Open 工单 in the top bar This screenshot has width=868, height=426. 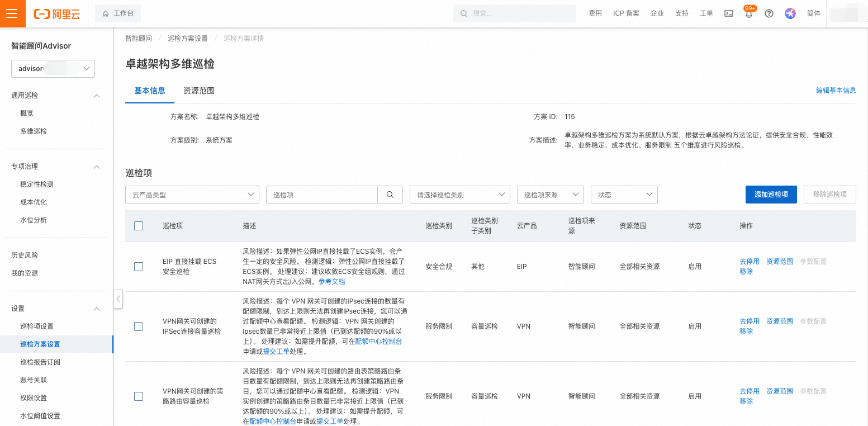(706, 13)
